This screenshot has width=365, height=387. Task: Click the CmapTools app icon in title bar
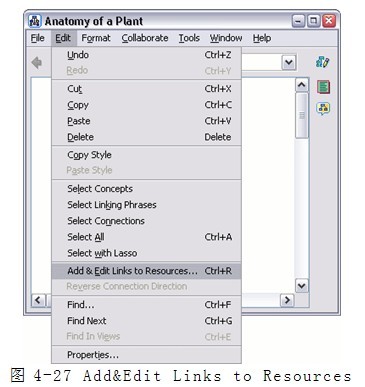pyautogui.click(x=35, y=21)
